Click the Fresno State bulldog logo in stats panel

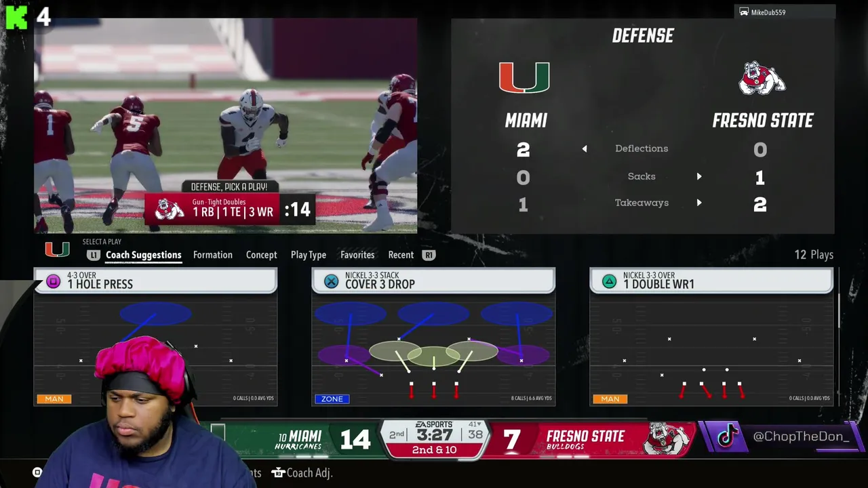click(762, 77)
